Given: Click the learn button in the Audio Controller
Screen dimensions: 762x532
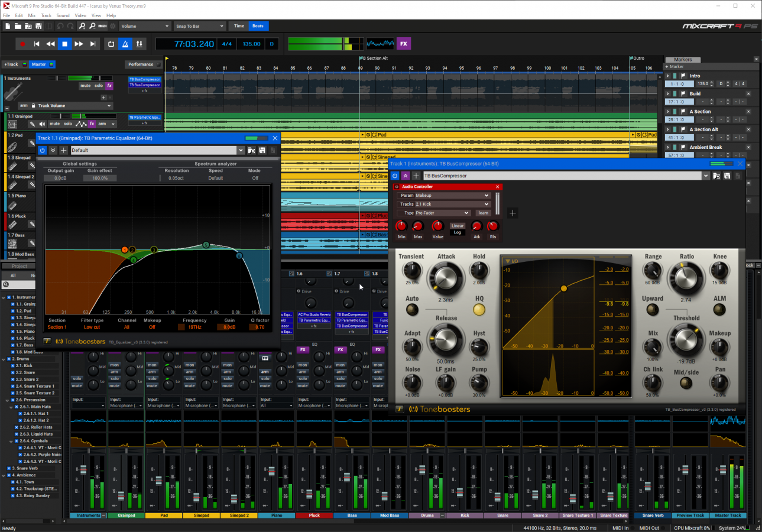Looking at the screenshot, I should pyautogui.click(x=484, y=212).
